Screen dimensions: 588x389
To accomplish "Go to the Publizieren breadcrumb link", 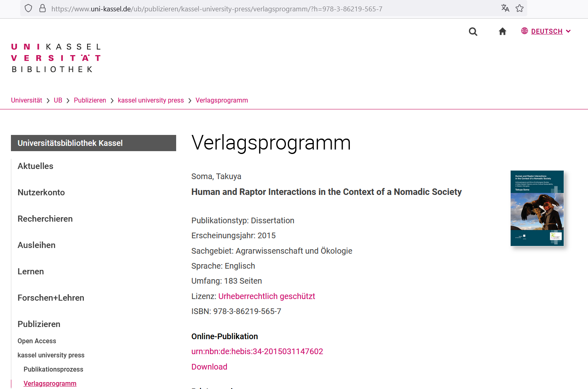I will tap(90, 100).
